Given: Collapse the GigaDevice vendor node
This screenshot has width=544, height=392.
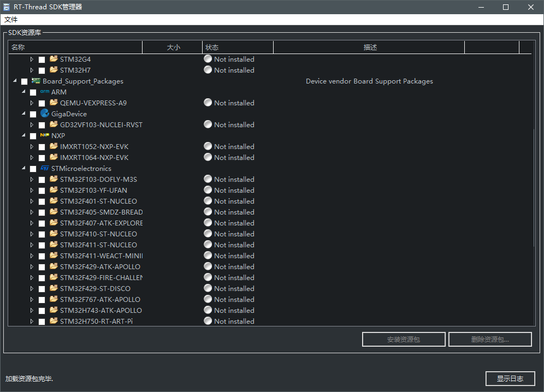Looking at the screenshot, I should pyautogui.click(x=23, y=114).
